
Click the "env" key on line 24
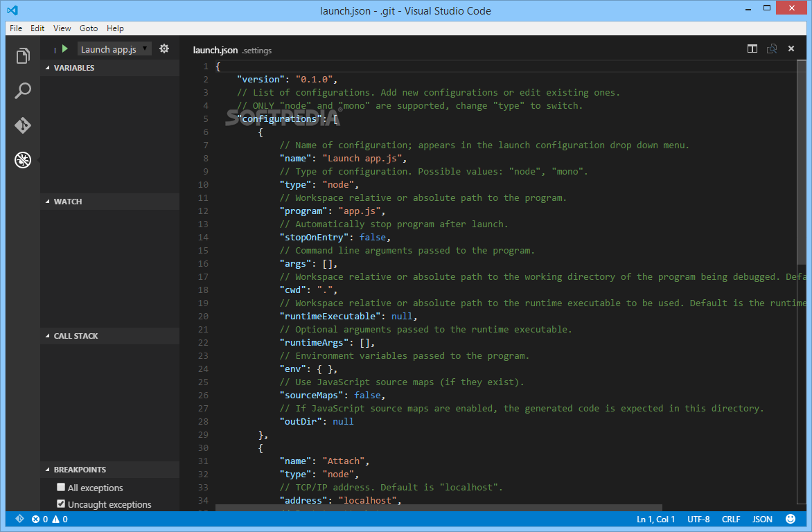click(292, 369)
